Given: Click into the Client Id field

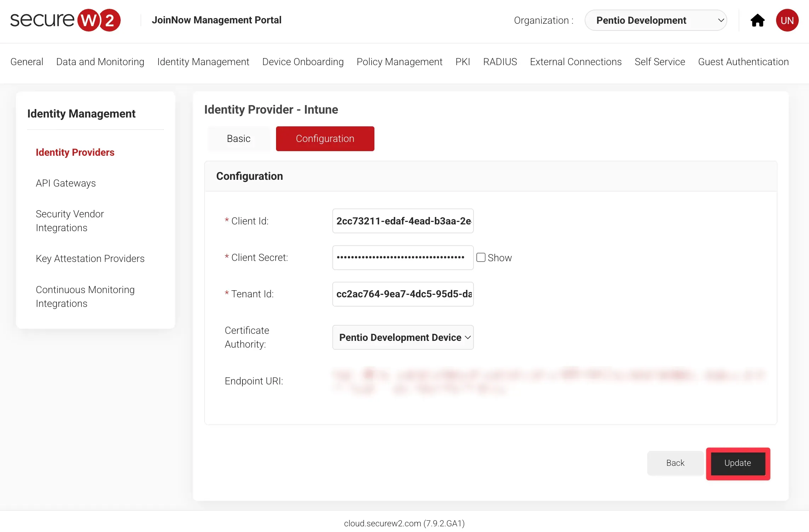Looking at the screenshot, I should 403,221.
